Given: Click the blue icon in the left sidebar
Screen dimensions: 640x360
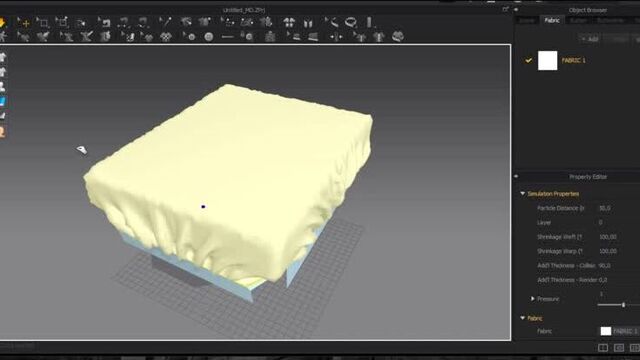Looking at the screenshot, I should click(2, 101).
